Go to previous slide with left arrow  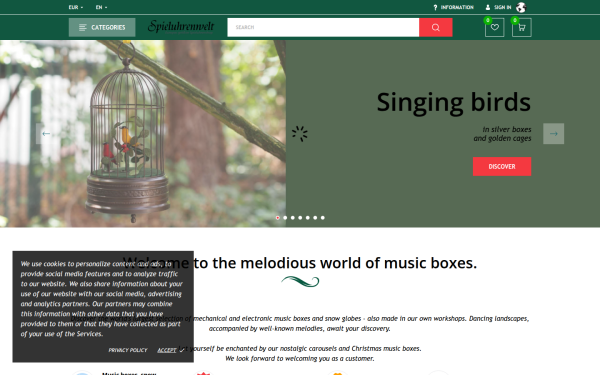point(46,134)
